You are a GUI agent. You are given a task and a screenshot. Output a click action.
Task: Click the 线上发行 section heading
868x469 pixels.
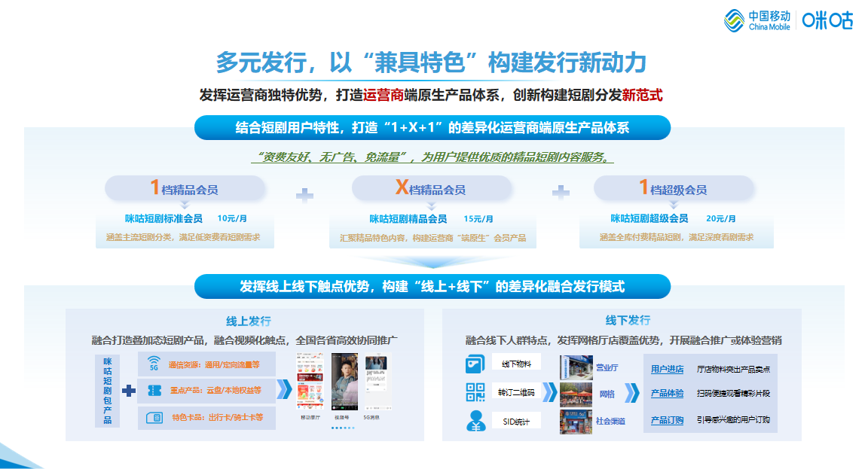248,321
